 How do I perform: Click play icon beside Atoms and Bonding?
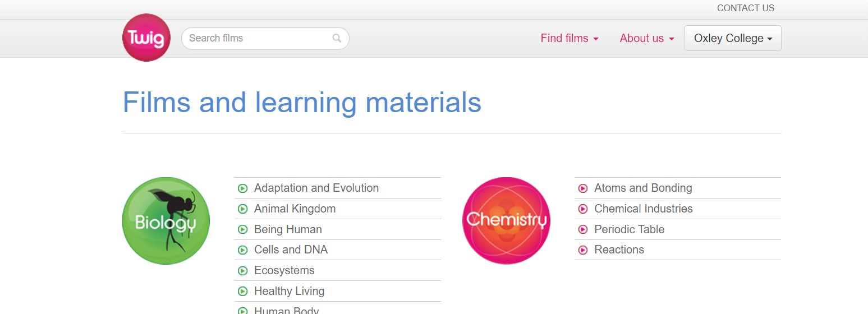pos(583,188)
